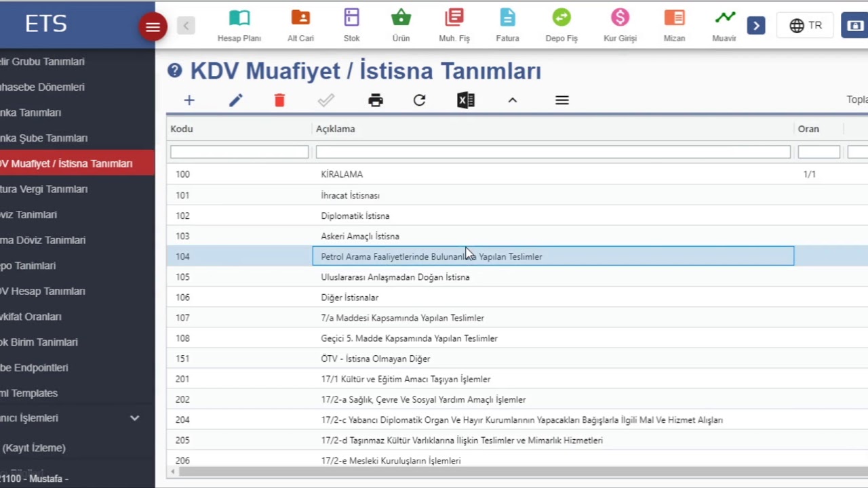Open Tevkifat Oranları in sidebar

(77, 317)
